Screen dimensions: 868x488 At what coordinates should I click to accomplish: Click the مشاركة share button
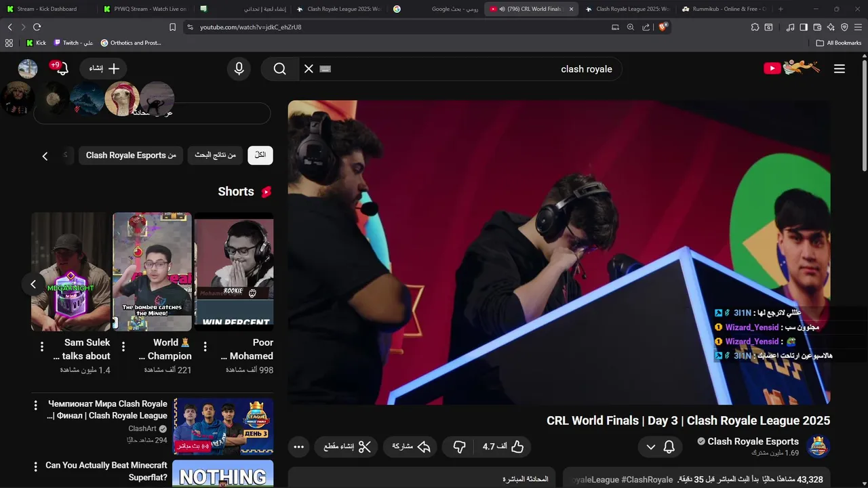[412, 447]
